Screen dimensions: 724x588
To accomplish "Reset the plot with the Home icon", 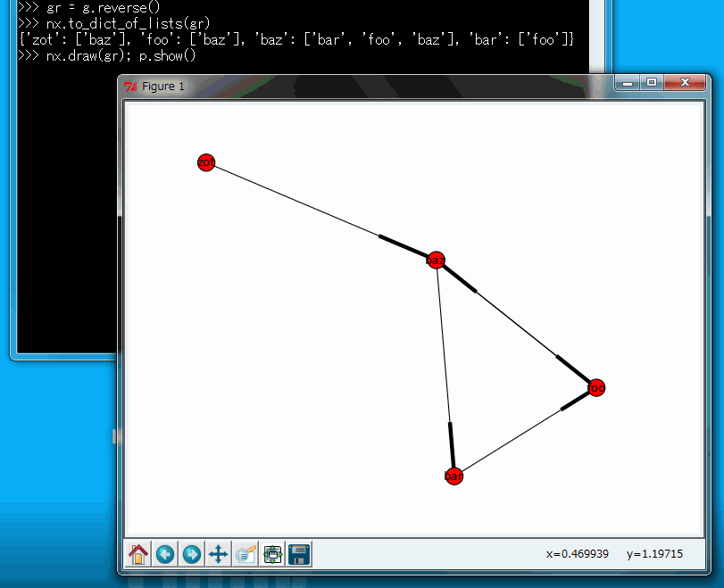I will tap(138, 554).
